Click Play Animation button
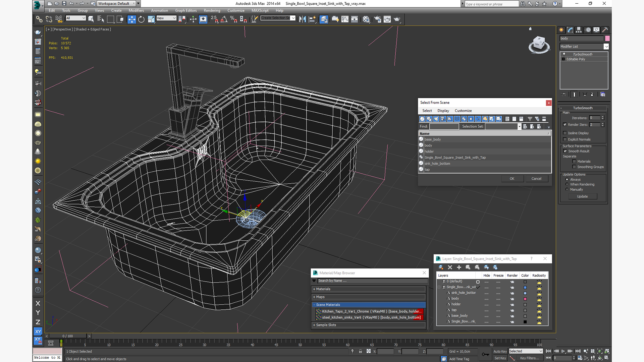Image resolution: width=644 pixels, height=362 pixels. [x=563, y=351]
